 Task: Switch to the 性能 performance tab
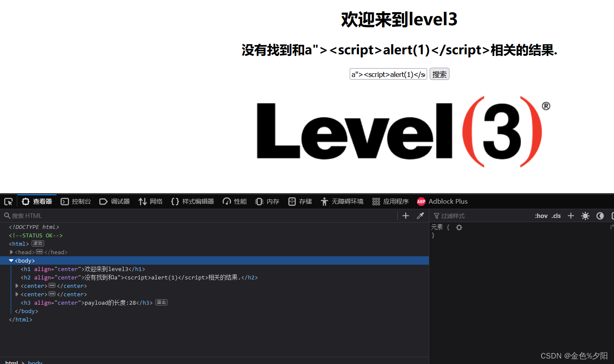[x=235, y=202]
